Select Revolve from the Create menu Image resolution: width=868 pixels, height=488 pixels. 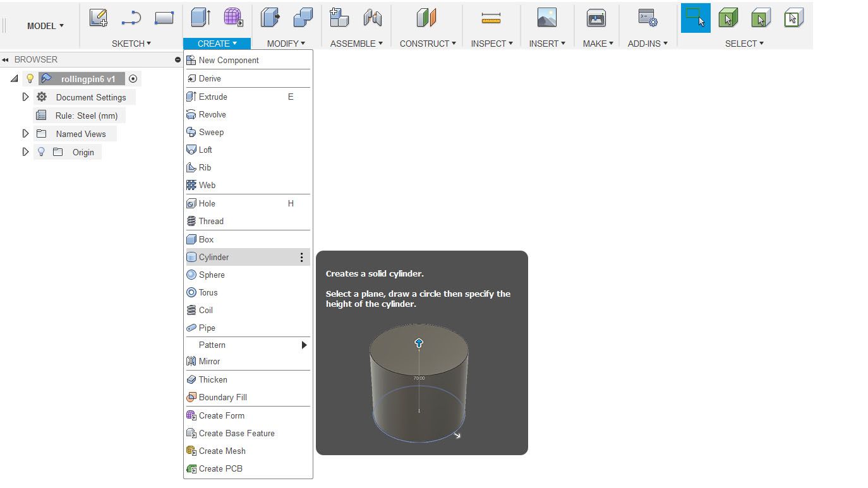(x=248, y=114)
